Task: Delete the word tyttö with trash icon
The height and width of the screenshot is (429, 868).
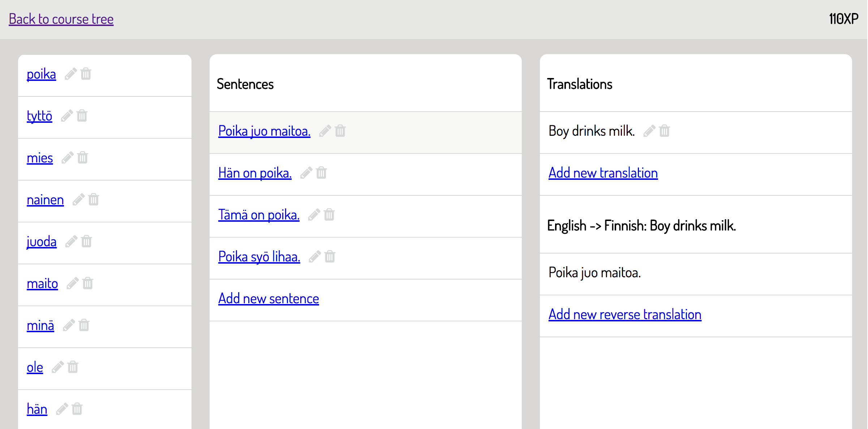Action: (82, 116)
